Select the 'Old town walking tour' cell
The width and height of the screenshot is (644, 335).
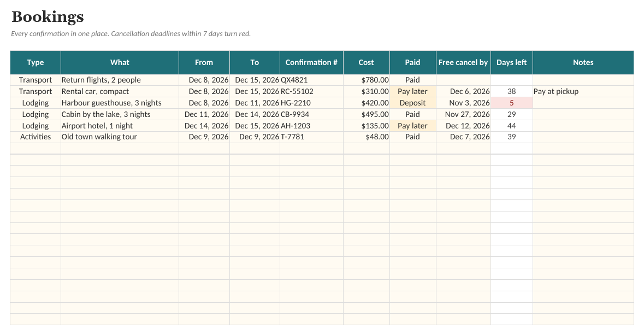tap(120, 137)
